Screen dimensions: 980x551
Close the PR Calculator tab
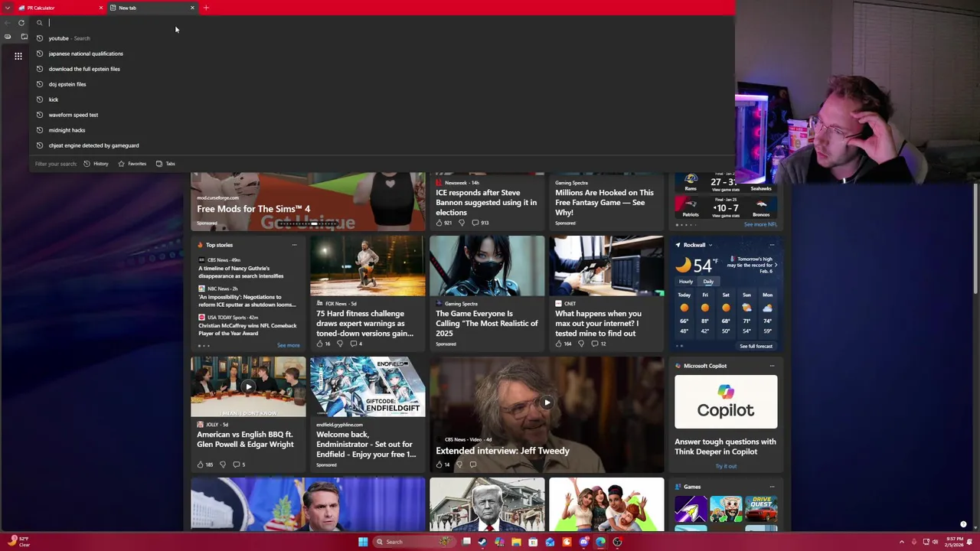click(x=100, y=8)
